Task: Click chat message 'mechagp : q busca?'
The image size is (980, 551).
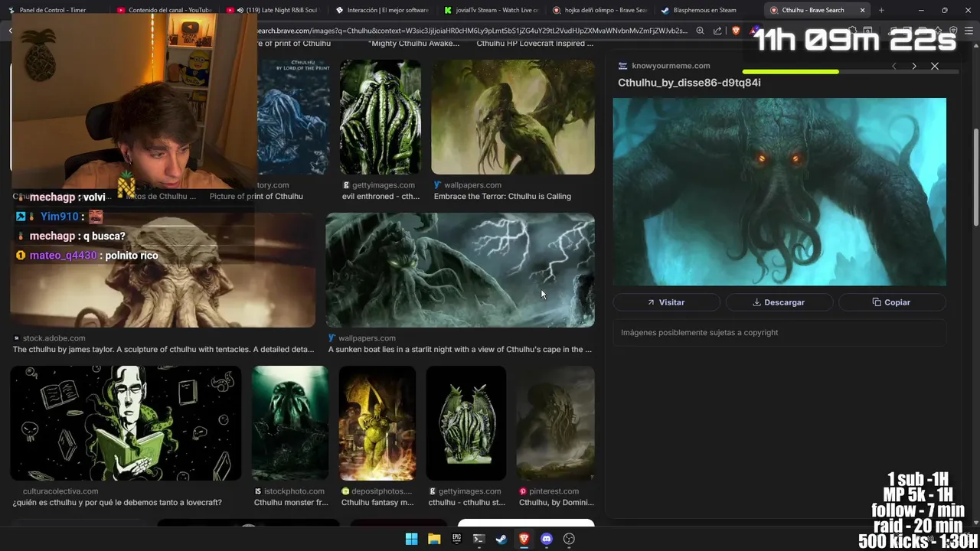Action: click(x=77, y=236)
